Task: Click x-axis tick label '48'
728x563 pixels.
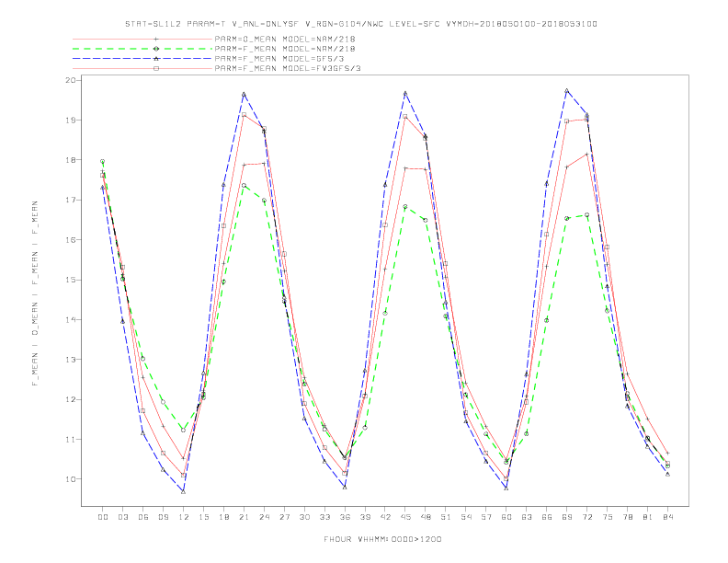Action: pyautogui.click(x=426, y=517)
